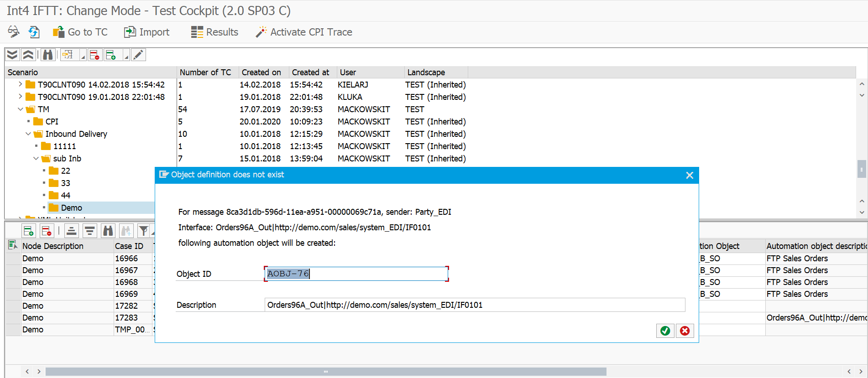This screenshot has width=868, height=378.
Task: Click the Import button
Action: point(147,32)
